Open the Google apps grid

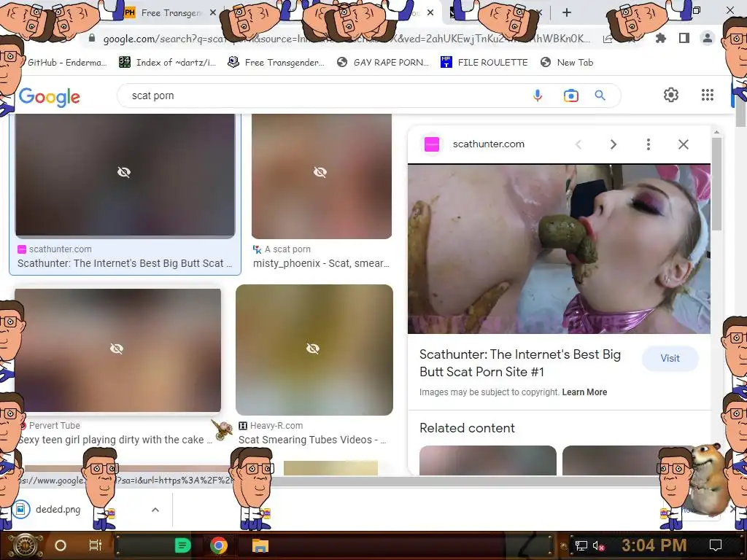coord(708,95)
